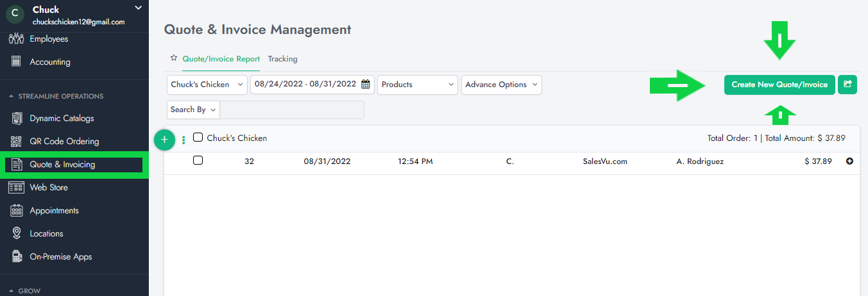The height and width of the screenshot is (296, 868).
Task: Go to Web Store in sidebar
Action: click(49, 188)
